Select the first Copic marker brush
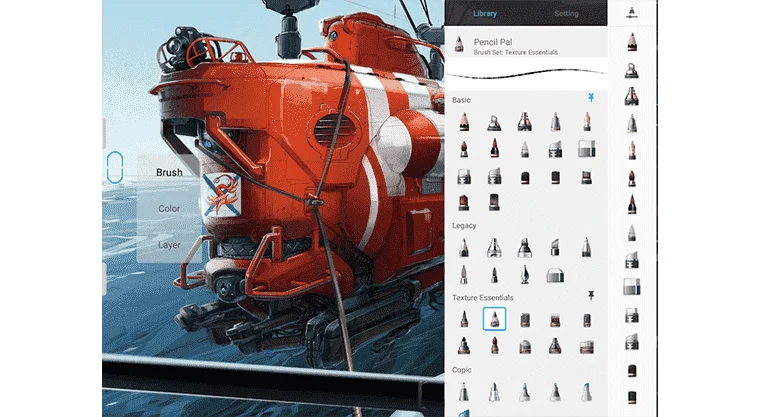 (464, 392)
